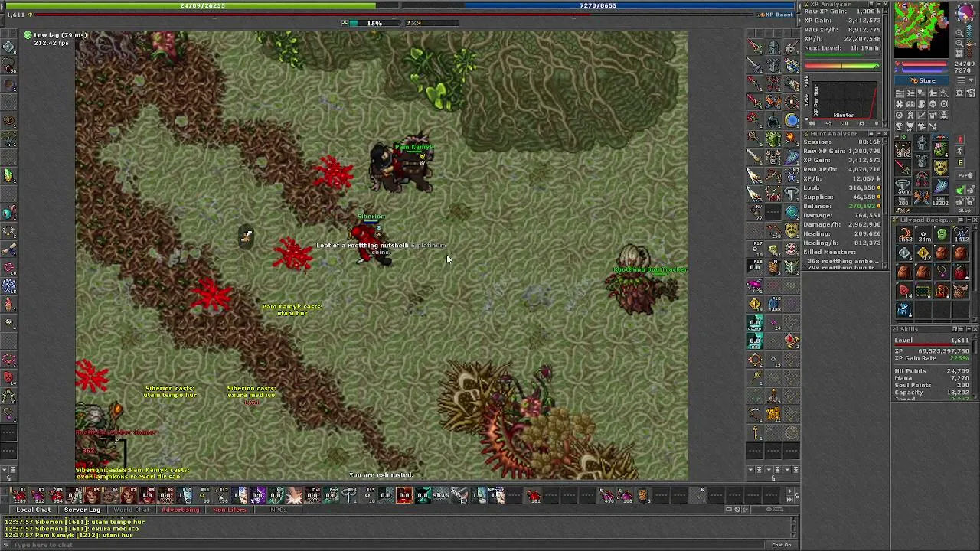Click the minimap compass rose
This screenshot has width=980, height=551.
point(964,15)
